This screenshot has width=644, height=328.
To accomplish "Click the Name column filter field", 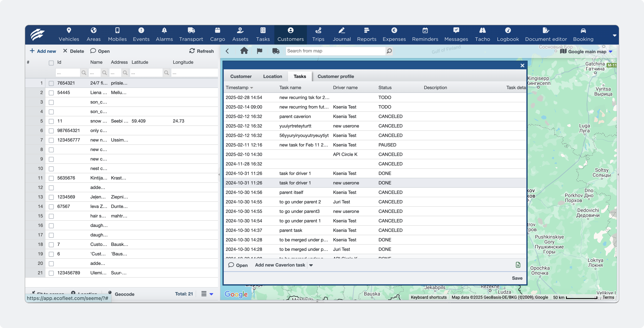I will 95,73.
